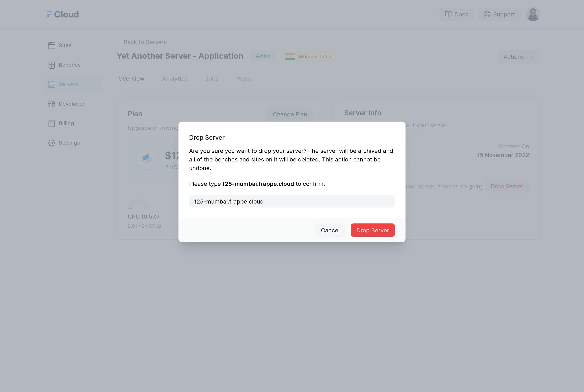Click the Change Plan button
Viewport: 584px width, 392px height.
click(290, 114)
